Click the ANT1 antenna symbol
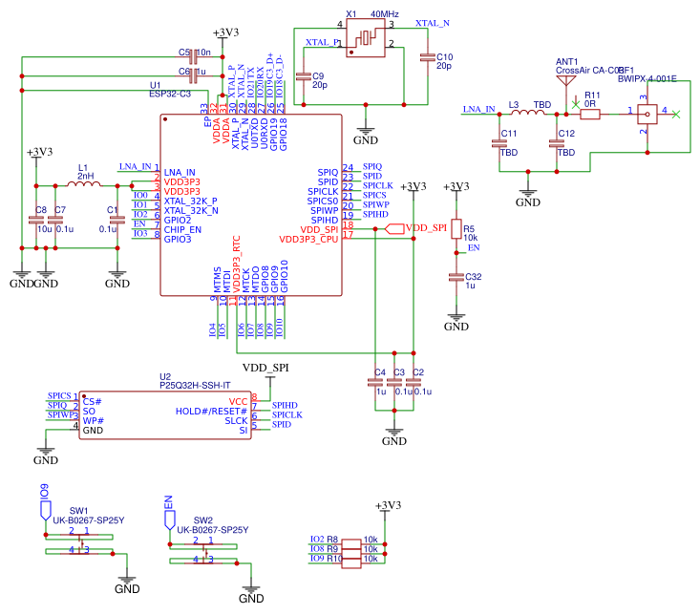The height and width of the screenshot is (615, 700). (566, 81)
